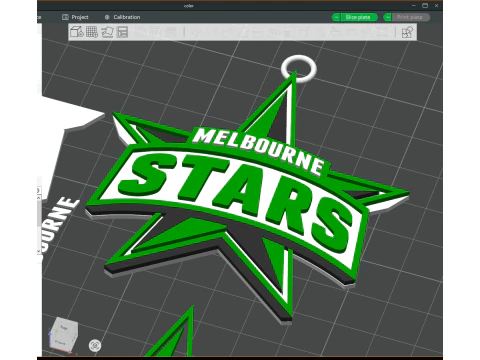Click the Auto orient icon
The width and height of the screenshot is (480, 360).
107,32
